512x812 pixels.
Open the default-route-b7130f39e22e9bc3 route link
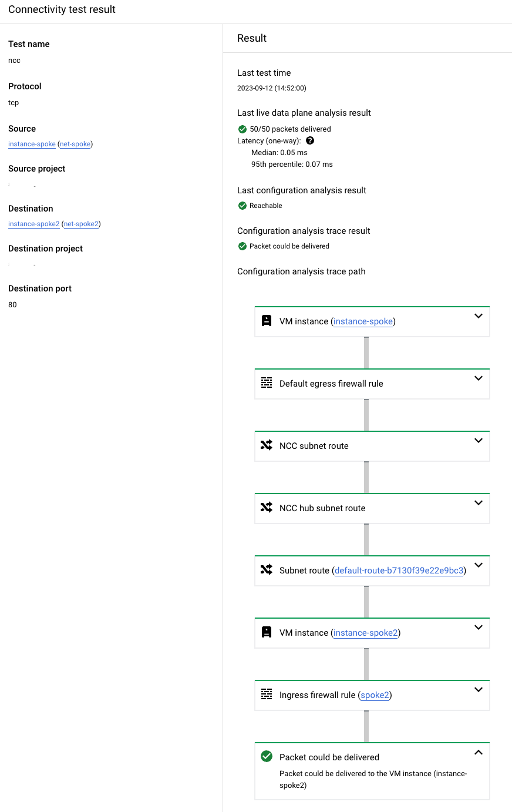399,571
